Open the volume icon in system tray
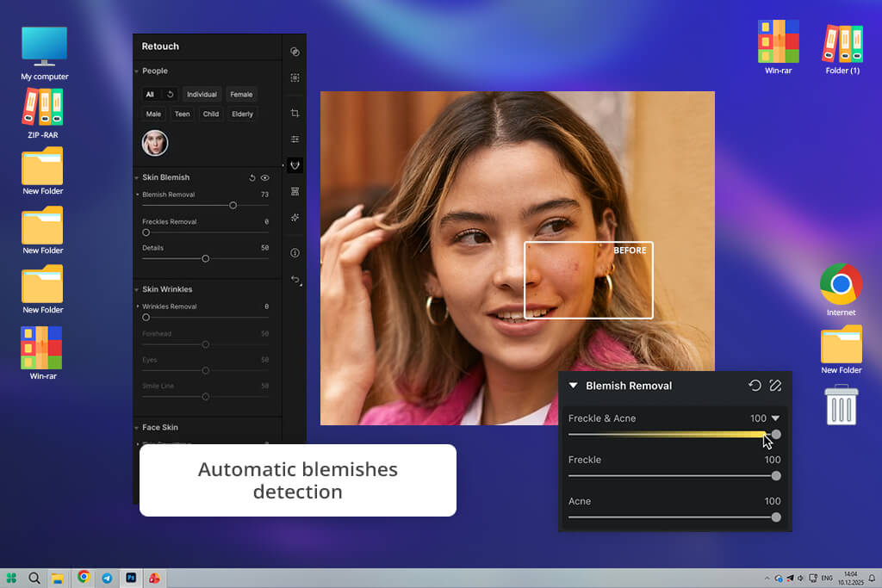This screenshot has height=588, width=882. coord(800,579)
